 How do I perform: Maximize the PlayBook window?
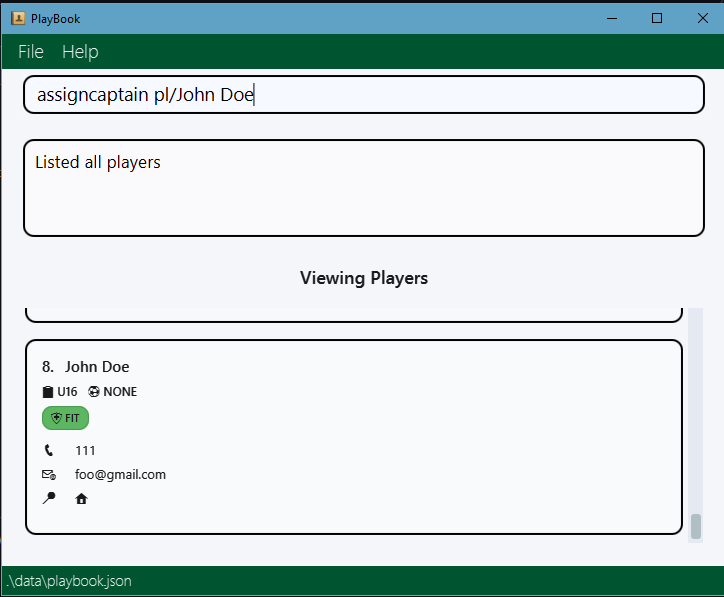pos(657,18)
